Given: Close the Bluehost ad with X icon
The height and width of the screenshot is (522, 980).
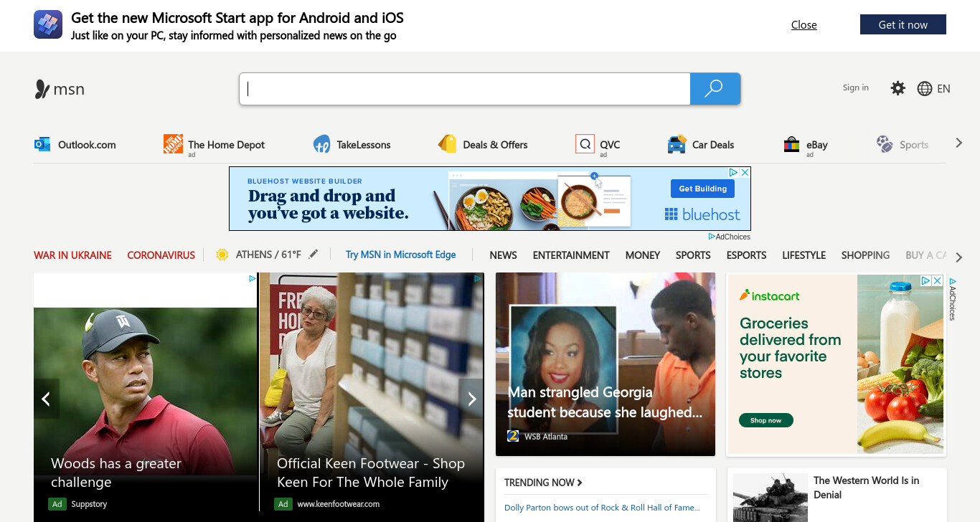Looking at the screenshot, I should coord(745,173).
